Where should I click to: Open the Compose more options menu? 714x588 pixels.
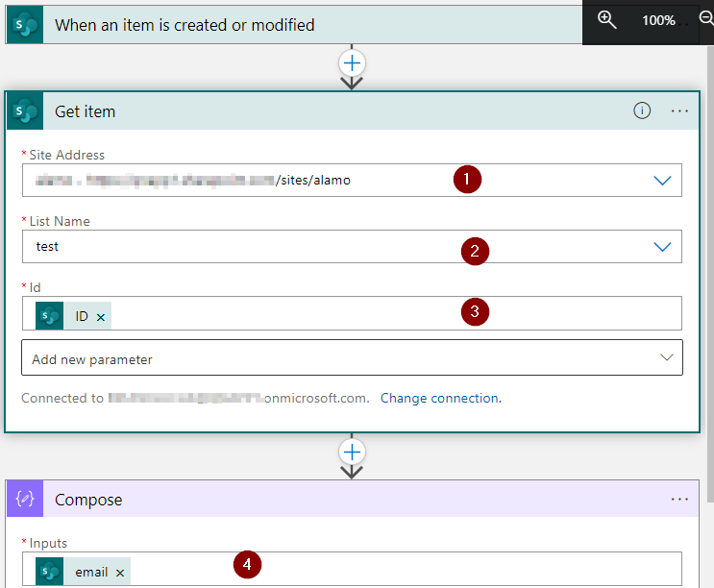[679, 500]
